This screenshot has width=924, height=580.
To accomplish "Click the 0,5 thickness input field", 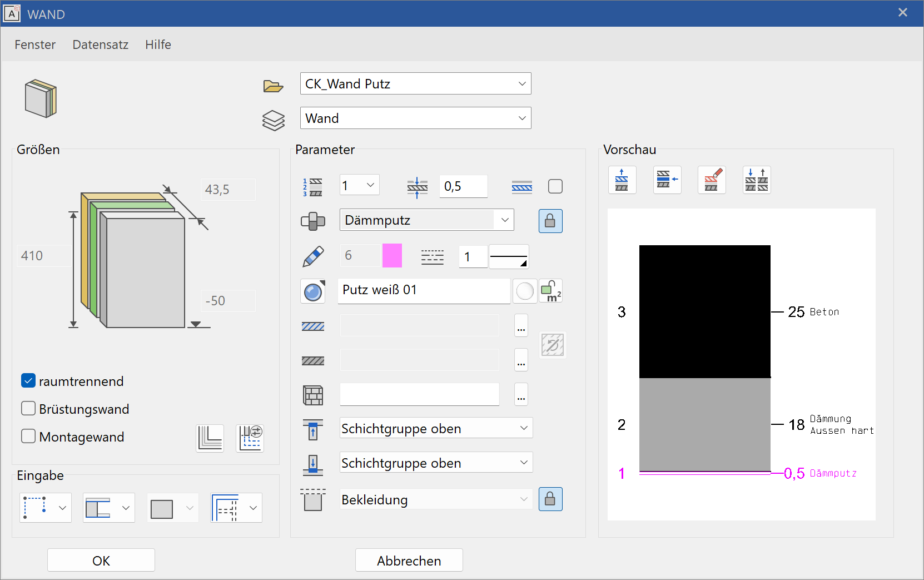I will pos(464,186).
